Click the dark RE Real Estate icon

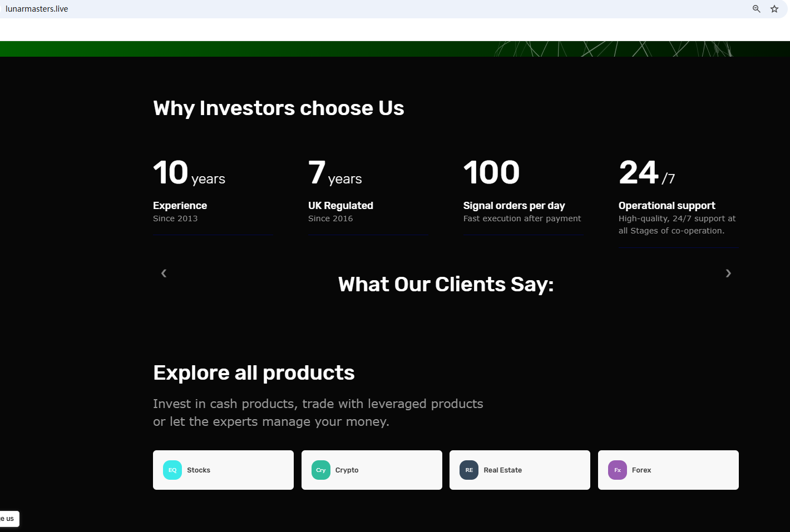(x=469, y=470)
